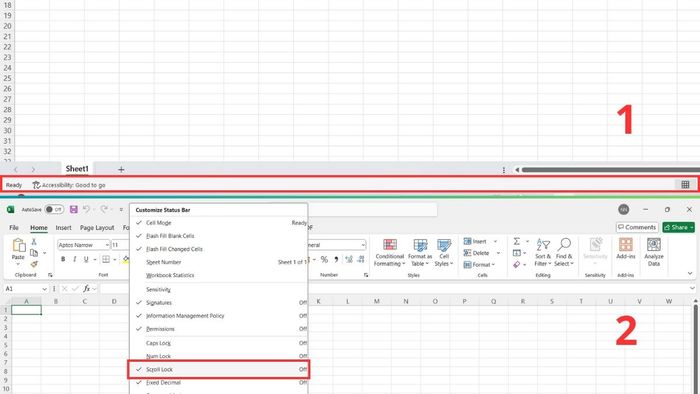The height and width of the screenshot is (394, 700).
Task: Open Find & Select magnifier icon
Action: pos(564,245)
